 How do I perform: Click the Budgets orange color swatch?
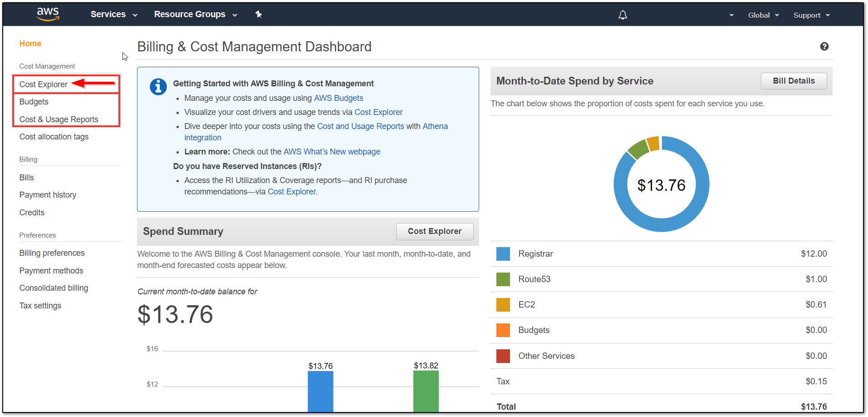(x=503, y=330)
